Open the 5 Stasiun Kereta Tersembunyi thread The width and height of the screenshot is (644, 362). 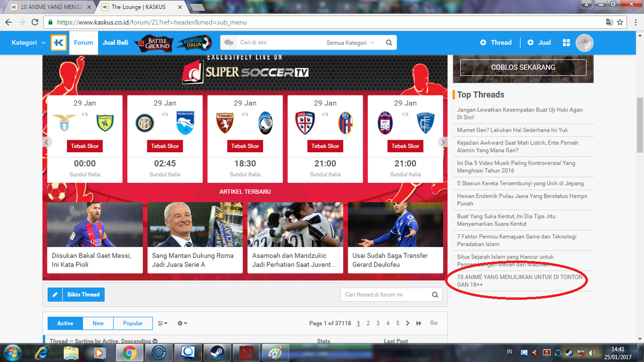click(x=520, y=183)
